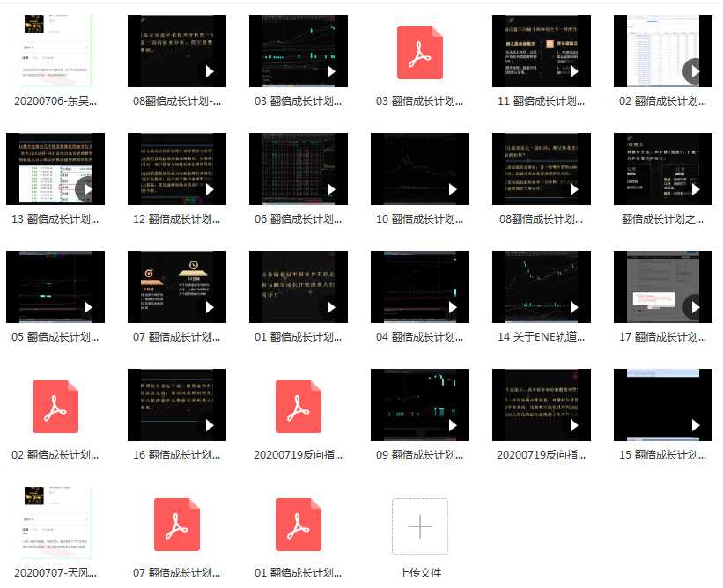Click the 16 翻倍成长计划 file name
Image resolution: width=723 pixels, height=588 pixels.
pyautogui.click(x=176, y=455)
